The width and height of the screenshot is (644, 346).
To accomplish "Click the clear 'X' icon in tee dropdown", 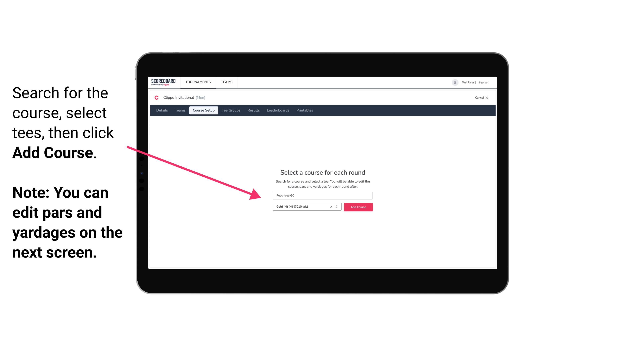I will [331, 207].
